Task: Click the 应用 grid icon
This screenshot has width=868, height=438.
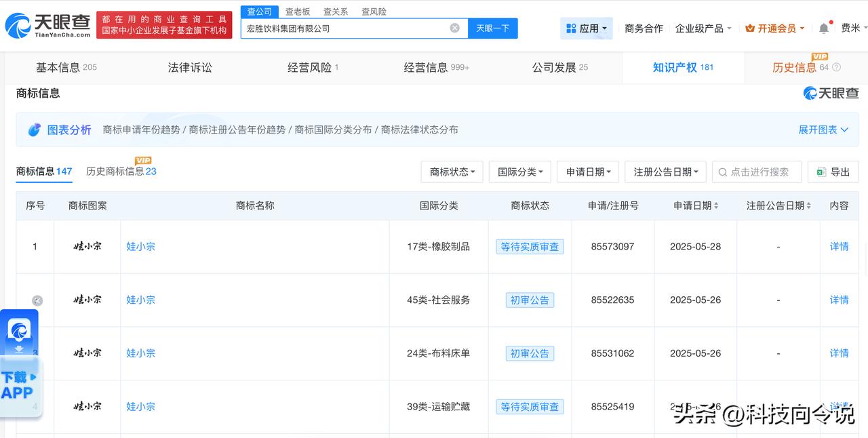Action: tap(571, 28)
